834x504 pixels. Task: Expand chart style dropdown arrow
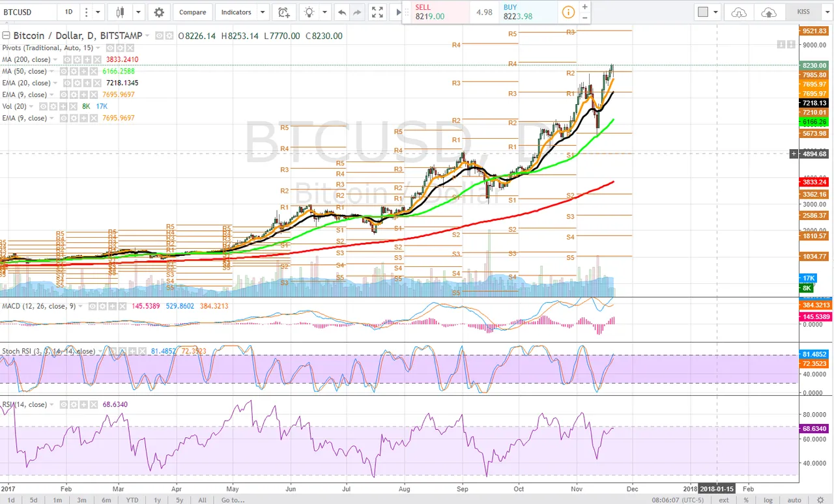139,12
